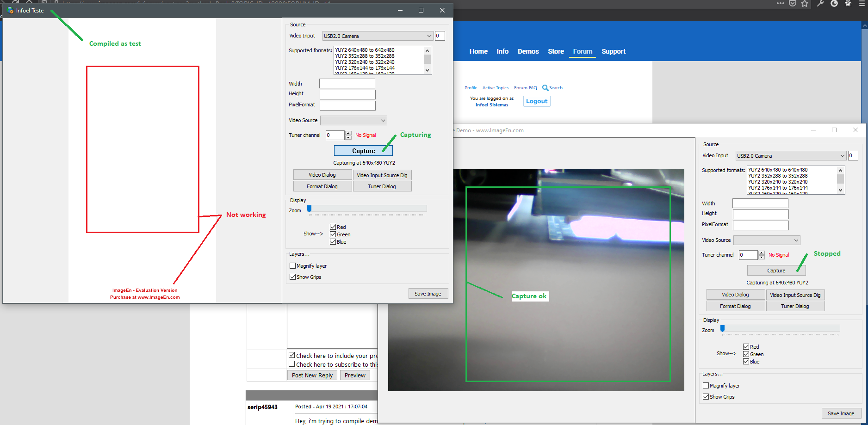
Task: Click the Infoel Teste title bar app icon
Action: point(10,10)
